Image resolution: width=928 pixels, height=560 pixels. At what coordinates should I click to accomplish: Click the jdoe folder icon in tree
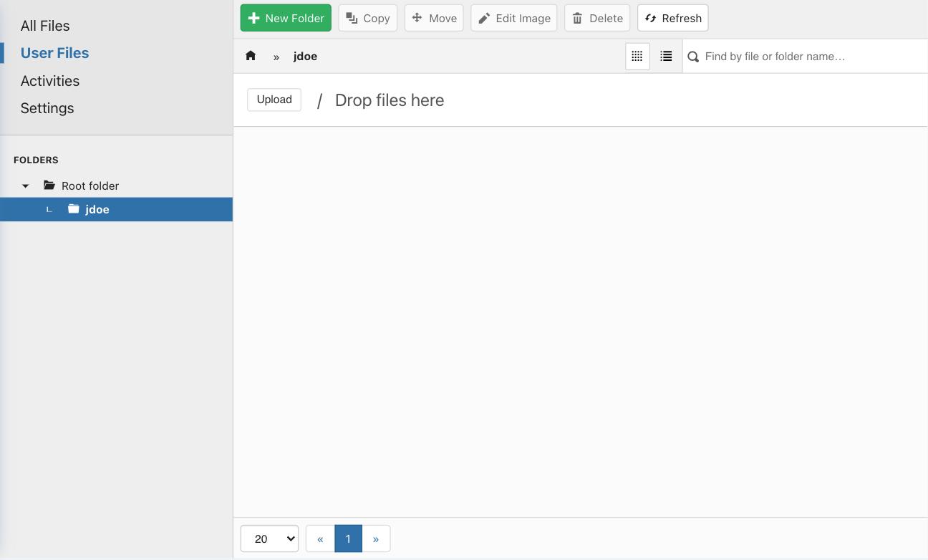pos(73,209)
